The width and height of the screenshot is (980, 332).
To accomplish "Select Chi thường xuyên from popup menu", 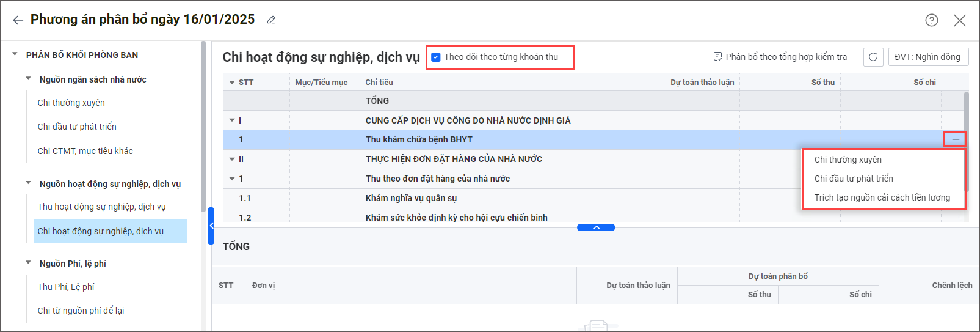I will (x=848, y=160).
